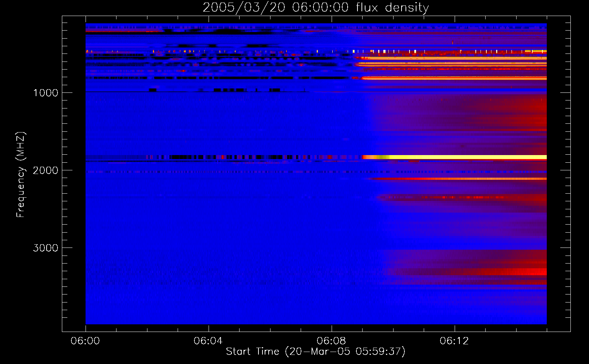
Task: Click the bright yellow emission band below 2000 MHz
Action: [x=455, y=157]
